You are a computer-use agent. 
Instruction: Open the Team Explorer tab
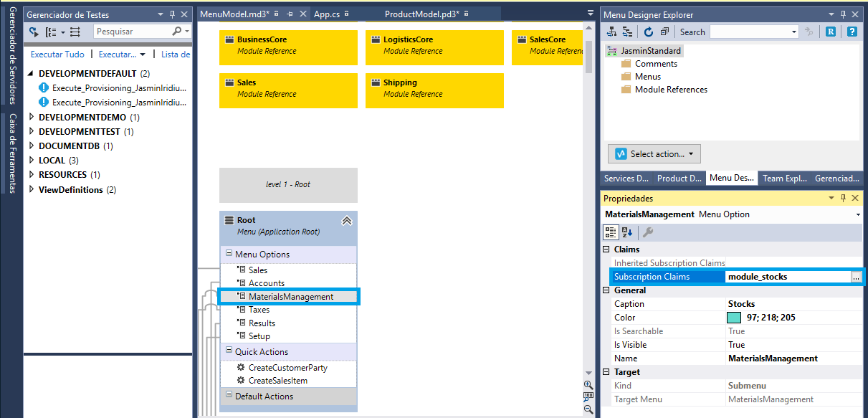785,179
